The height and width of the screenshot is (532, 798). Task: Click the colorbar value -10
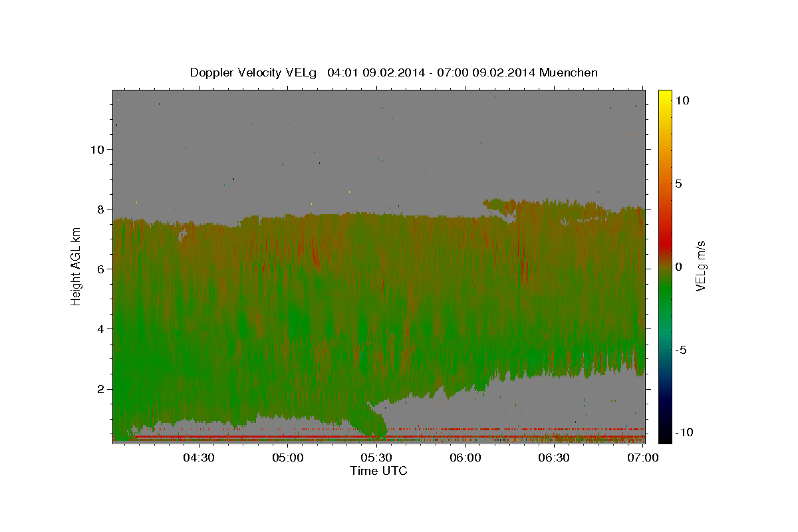pos(684,433)
